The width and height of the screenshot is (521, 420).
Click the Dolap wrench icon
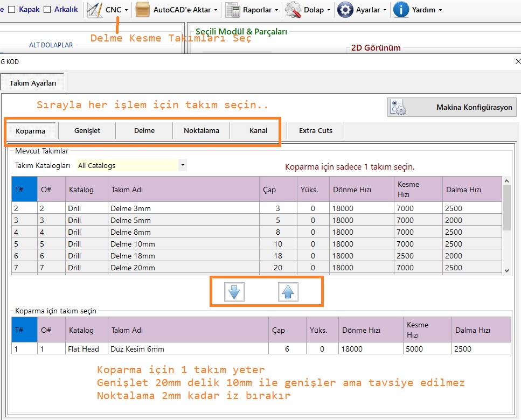tap(293, 10)
